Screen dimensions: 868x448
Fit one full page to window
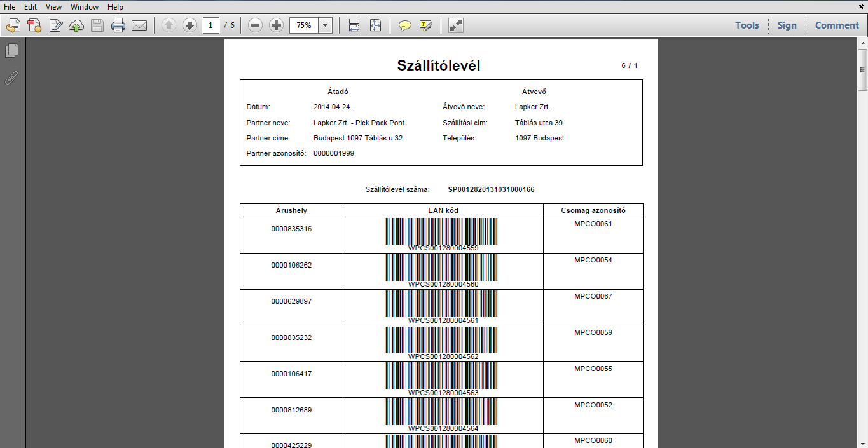point(375,25)
